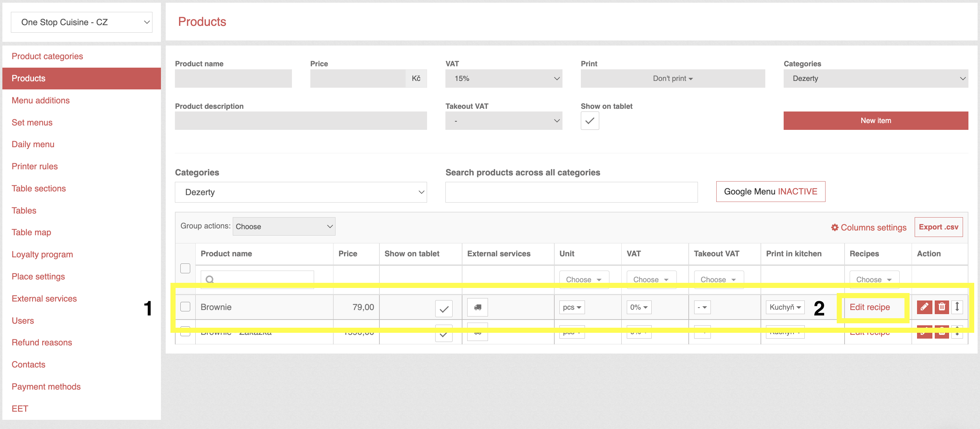
Task: Open the Recipes column Choose filter
Action: coord(874,279)
